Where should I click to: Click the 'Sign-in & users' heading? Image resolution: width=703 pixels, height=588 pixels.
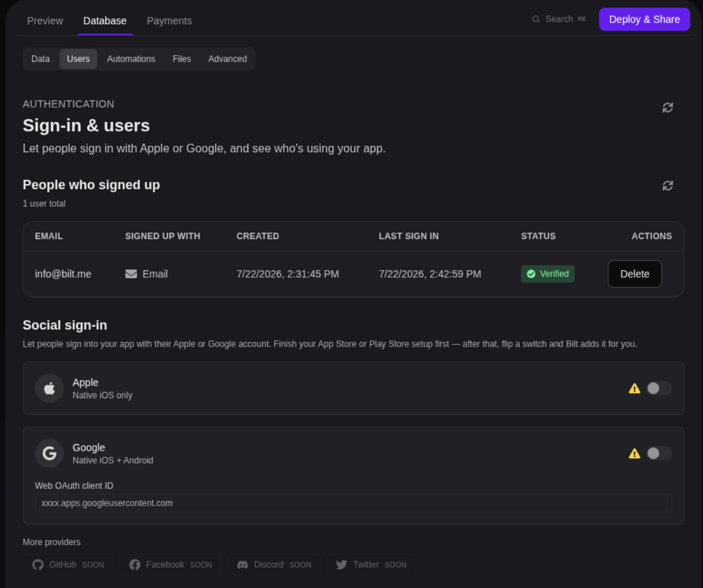click(86, 126)
